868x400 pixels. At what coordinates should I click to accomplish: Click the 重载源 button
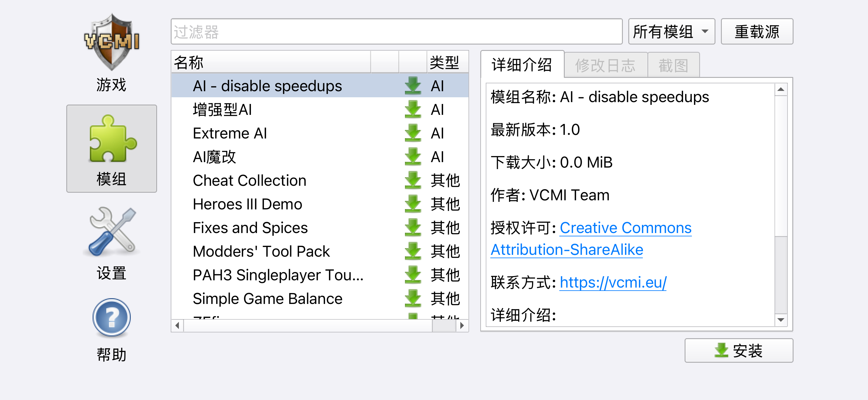pos(756,32)
